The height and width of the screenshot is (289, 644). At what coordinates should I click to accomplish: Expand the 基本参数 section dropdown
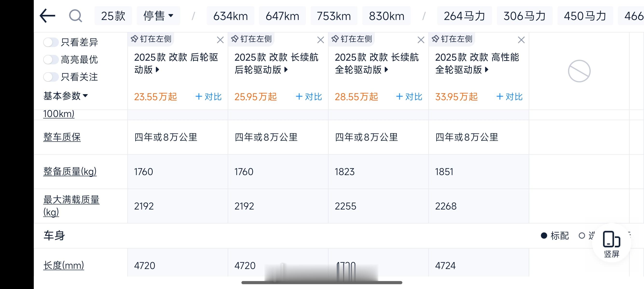(66, 96)
